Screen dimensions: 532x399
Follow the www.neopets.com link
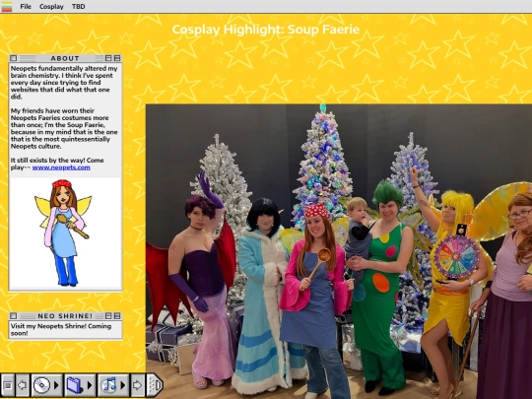click(61, 167)
